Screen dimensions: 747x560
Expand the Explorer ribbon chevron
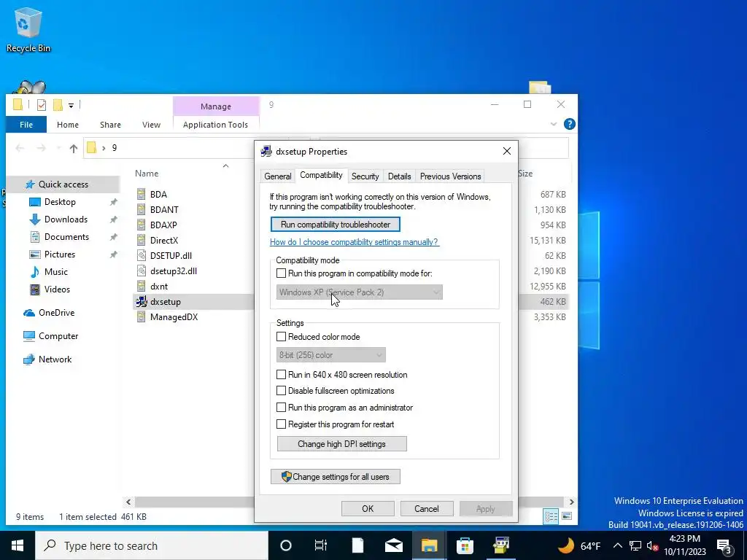point(554,124)
